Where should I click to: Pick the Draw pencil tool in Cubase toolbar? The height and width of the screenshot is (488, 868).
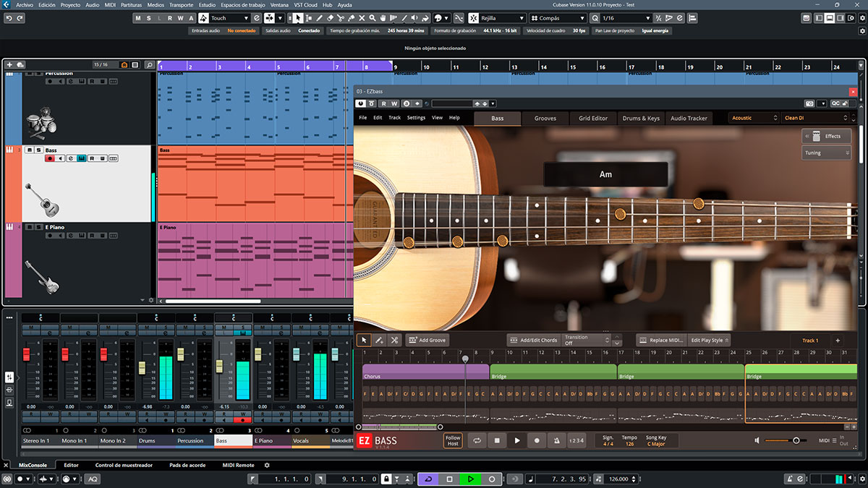319,18
